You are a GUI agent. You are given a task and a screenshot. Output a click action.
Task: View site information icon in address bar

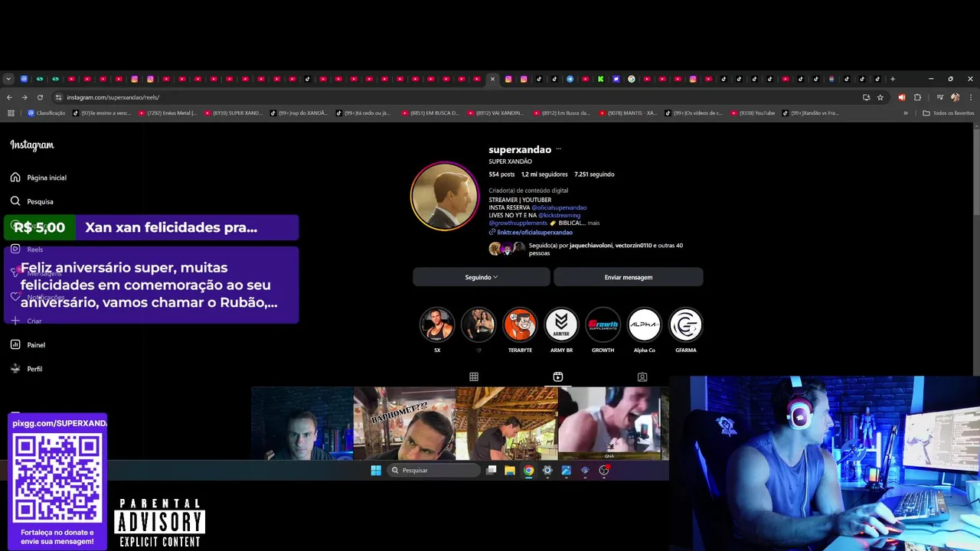[x=58, y=97]
